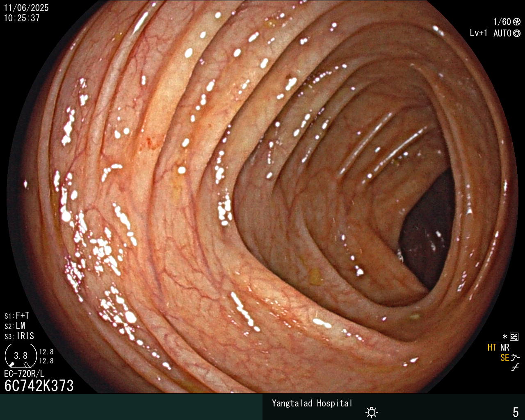The height and width of the screenshot is (420, 525).
Task: Click the scope tip diagram showing 3.8
Action: coord(21,356)
